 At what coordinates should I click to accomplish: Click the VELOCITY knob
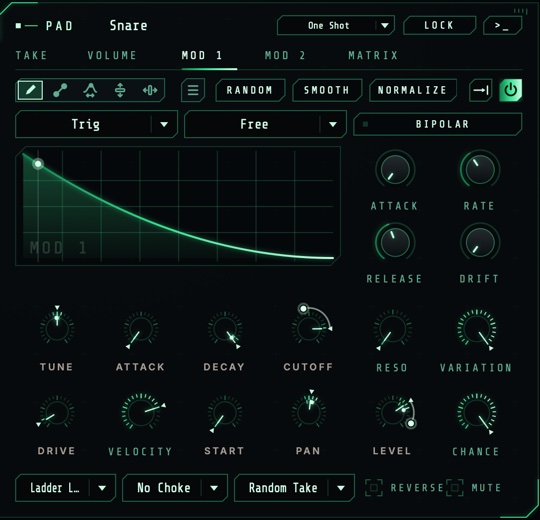[141, 413]
